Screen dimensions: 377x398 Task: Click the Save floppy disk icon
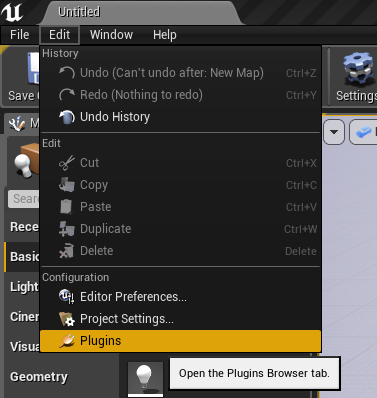tap(34, 68)
